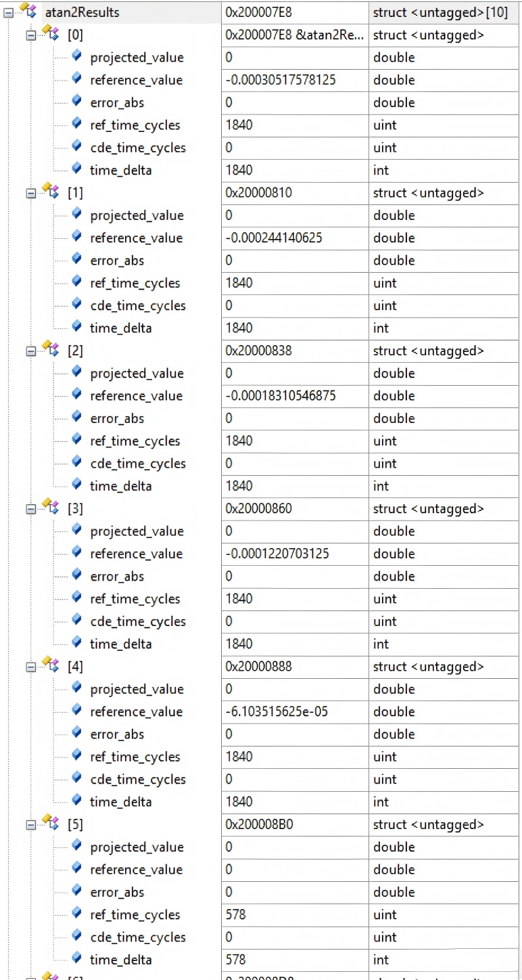Click the field icon for [1] error_abs
This screenshot has width=522, height=980.
pyautogui.click(x=76, y=259)
